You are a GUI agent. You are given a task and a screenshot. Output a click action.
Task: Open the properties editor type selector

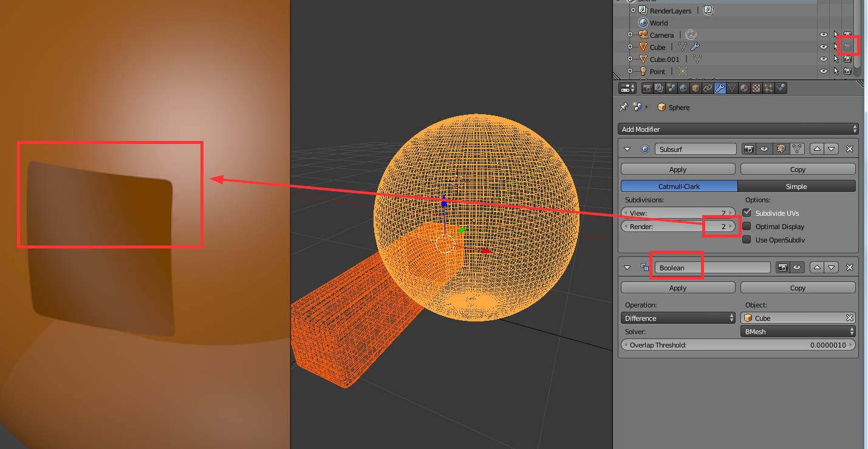627,88
